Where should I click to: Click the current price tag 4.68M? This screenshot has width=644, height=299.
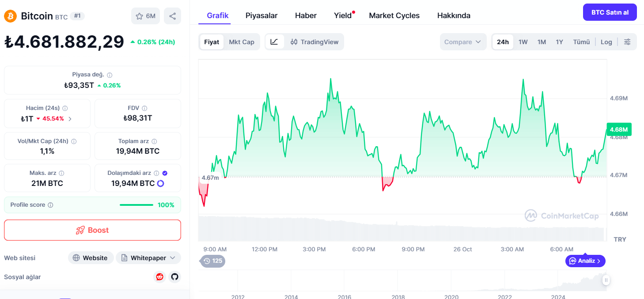(619, 129)
